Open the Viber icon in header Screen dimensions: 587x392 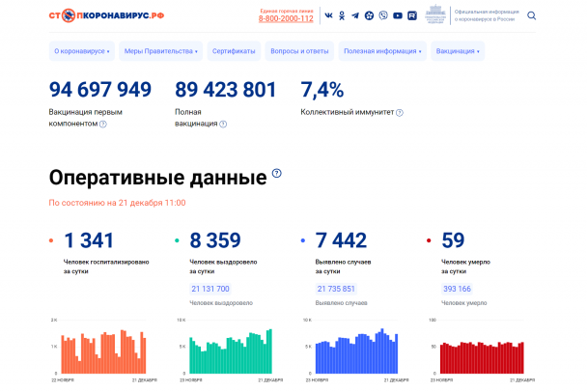383,15
